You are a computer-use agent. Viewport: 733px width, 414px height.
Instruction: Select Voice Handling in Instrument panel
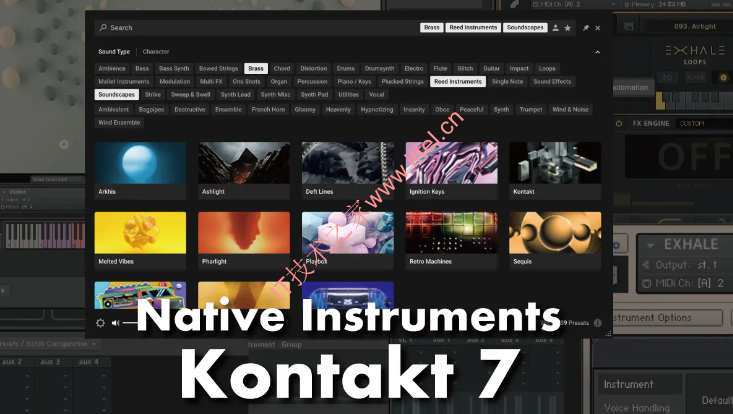tap(636, 407)
